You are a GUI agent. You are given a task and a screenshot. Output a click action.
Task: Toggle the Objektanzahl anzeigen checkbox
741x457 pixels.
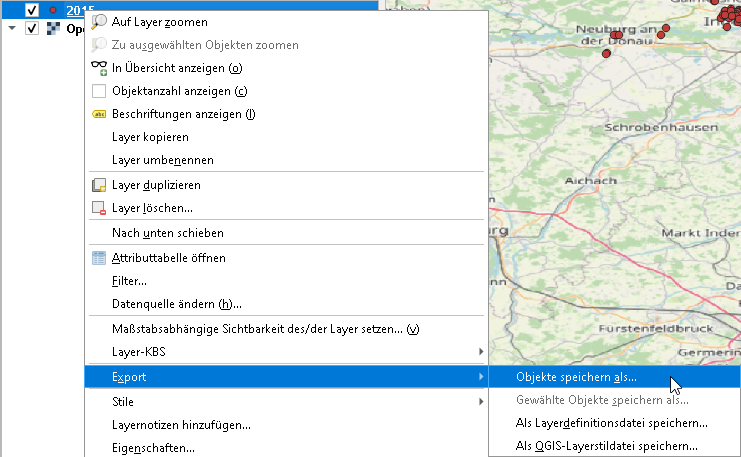[99, 91]
